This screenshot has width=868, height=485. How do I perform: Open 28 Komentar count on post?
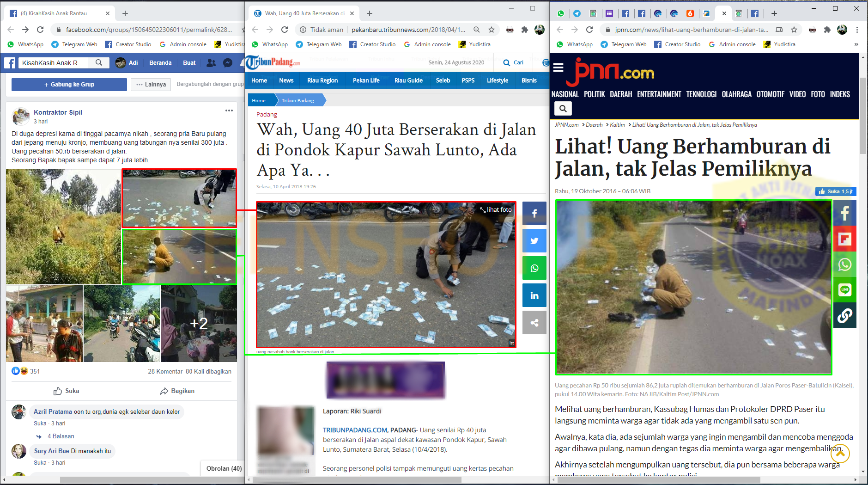(x=165, y=371)
